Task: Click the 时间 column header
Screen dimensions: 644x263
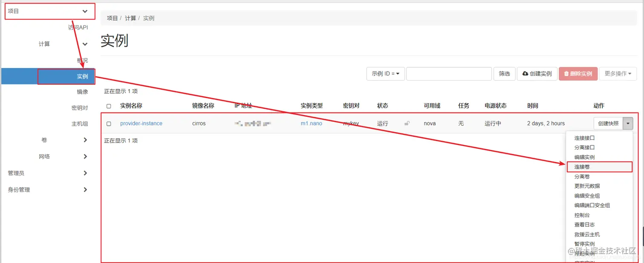Action: pos(533,106)
